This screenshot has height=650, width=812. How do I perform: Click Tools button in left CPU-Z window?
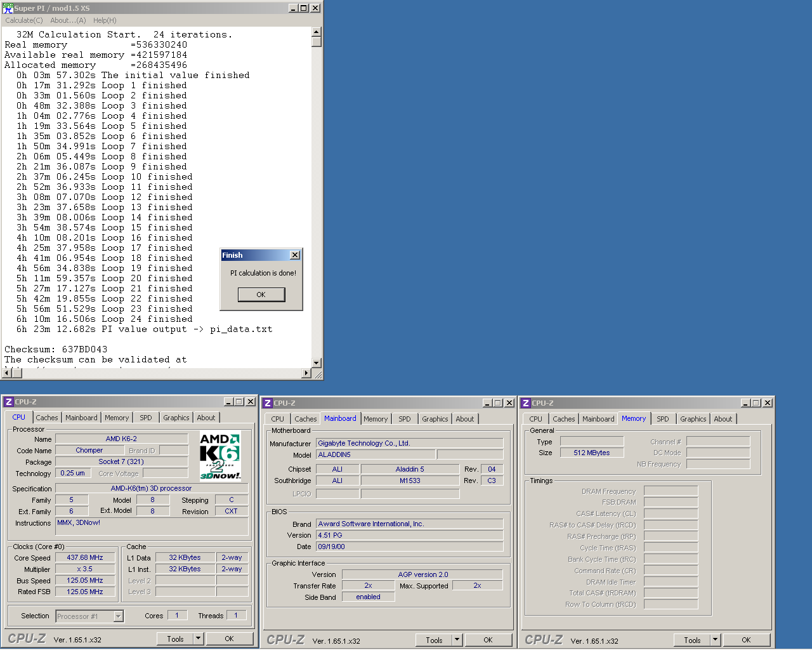point(175,639)
